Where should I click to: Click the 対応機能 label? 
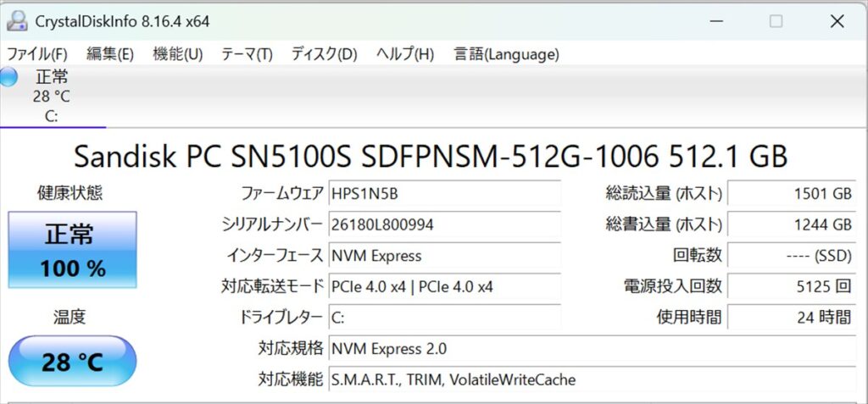click(290, 379)
